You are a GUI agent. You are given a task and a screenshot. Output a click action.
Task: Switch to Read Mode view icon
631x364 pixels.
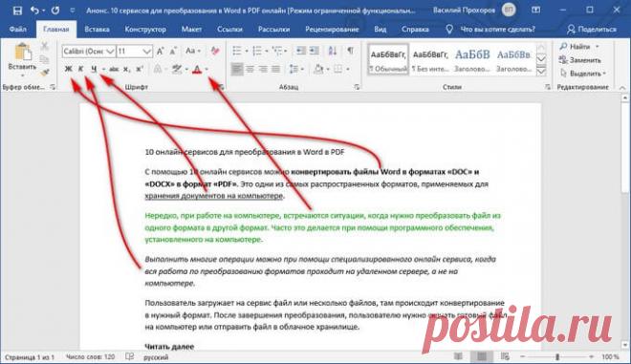click(x=458, y=356)
